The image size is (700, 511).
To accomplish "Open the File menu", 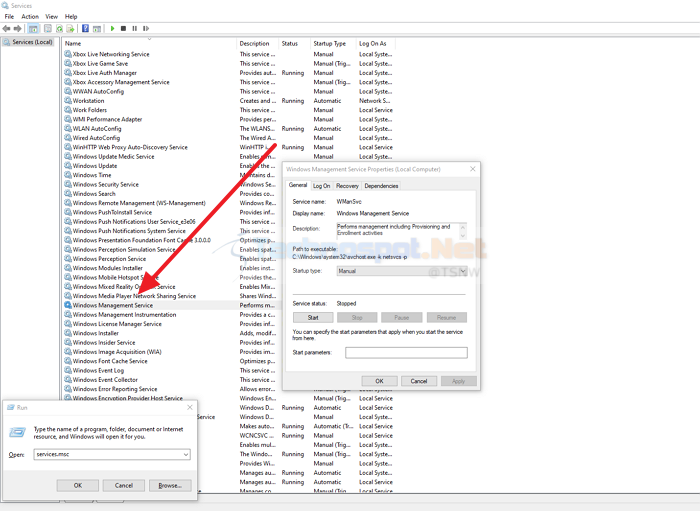I will point(9,17).
